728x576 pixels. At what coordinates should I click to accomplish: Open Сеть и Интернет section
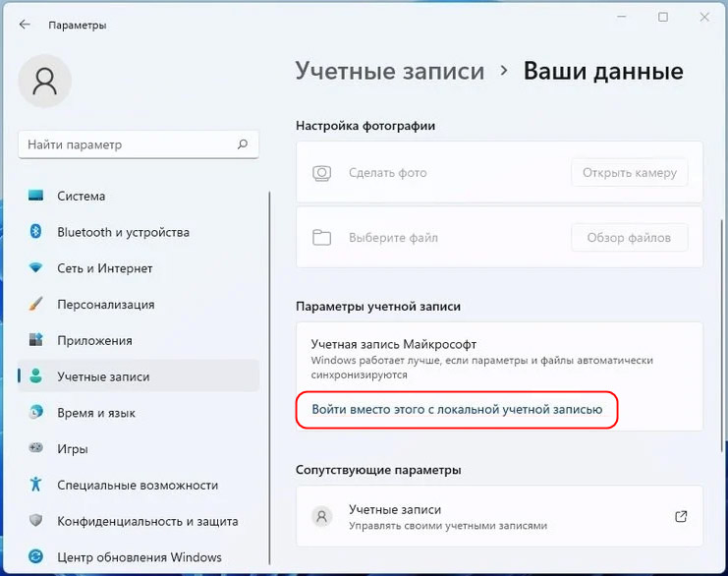point(139,268)
